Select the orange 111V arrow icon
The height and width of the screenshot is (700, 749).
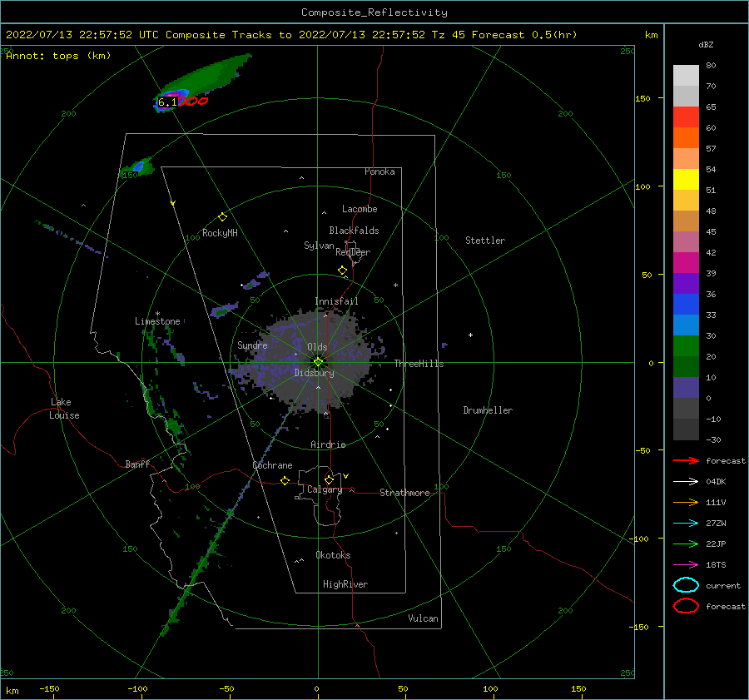686,502
